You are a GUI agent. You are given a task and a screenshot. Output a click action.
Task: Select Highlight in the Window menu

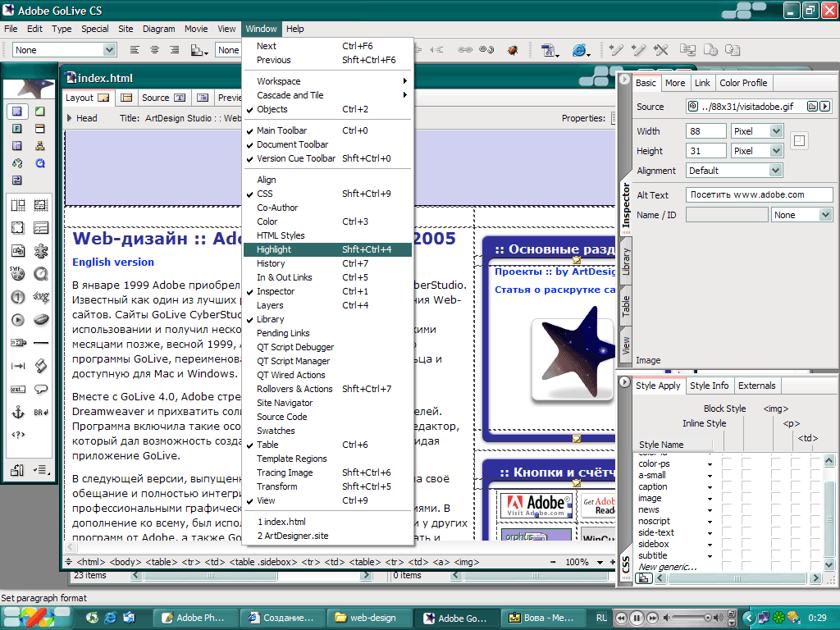[x=327, y=249]
